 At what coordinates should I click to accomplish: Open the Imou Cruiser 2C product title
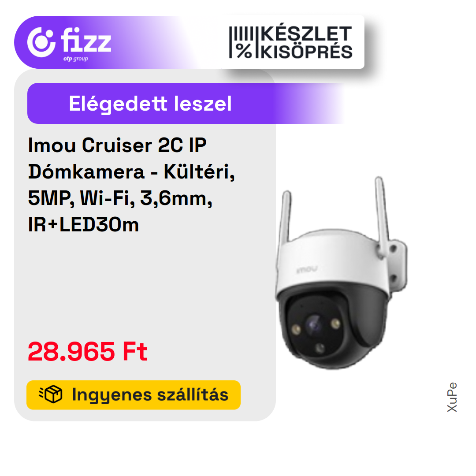(x=131, y=185)
